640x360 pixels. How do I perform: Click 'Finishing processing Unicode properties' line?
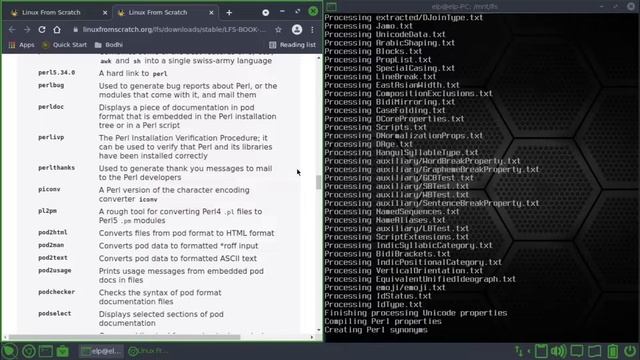tap(416, 313)
